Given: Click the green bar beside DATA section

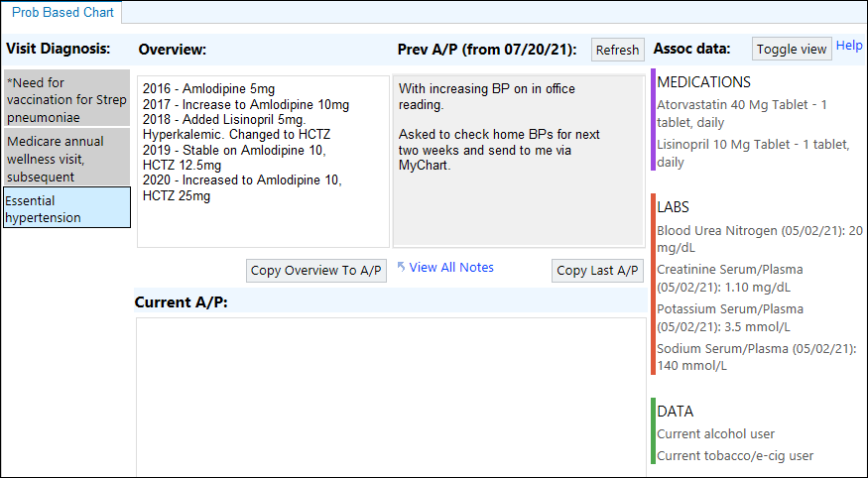Looking at the screenshot, I should tap(653, 430).
